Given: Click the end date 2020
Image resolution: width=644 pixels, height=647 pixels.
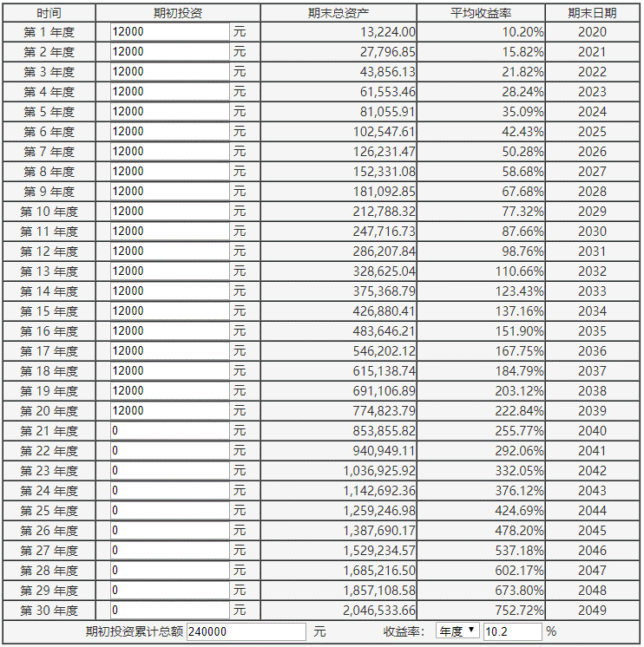Looking at the screenshot, I should 593,32.
